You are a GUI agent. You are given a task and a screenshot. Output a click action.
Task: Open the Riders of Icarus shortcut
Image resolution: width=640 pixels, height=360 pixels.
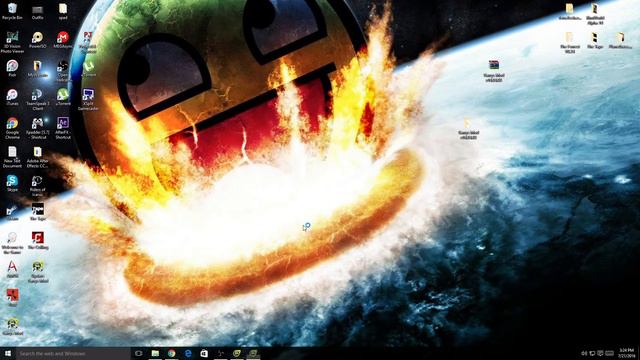[37, 186]
